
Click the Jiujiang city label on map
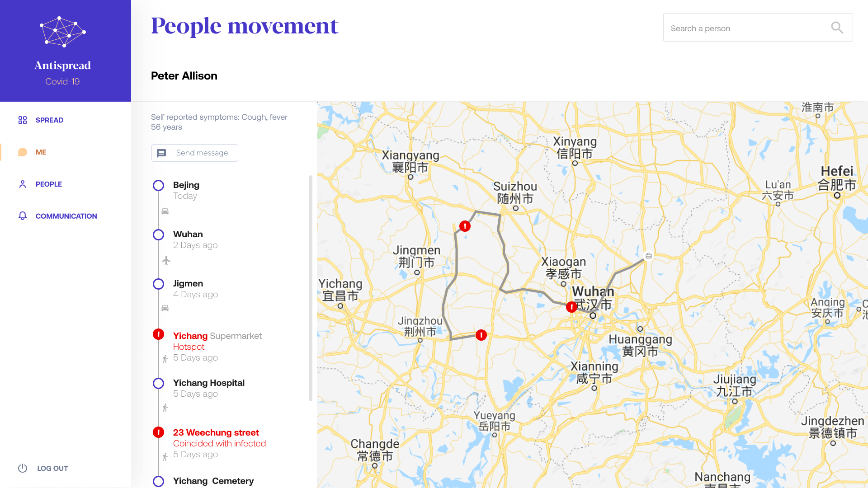tap(735, 385)
